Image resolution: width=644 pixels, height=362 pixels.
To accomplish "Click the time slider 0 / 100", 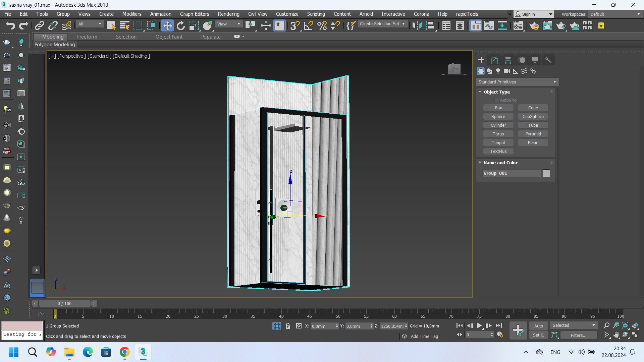I will point(64,303).
